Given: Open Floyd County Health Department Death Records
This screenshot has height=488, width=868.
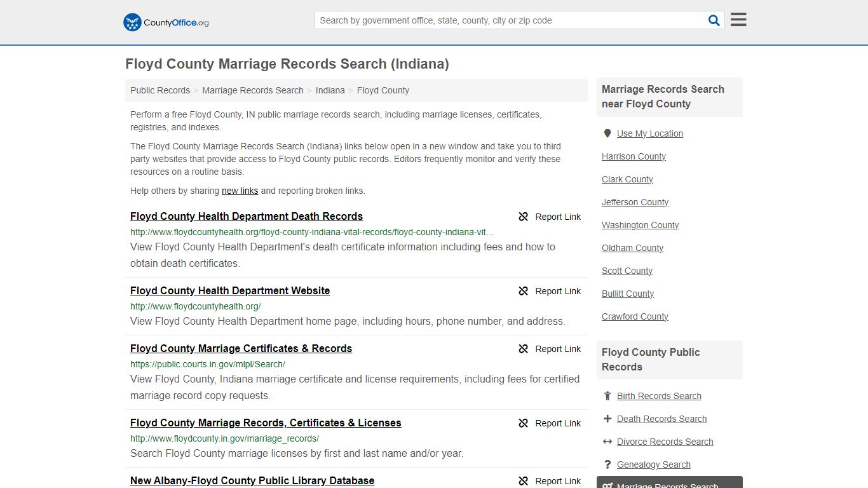Looking at the screenshot, I should point(247,217).
